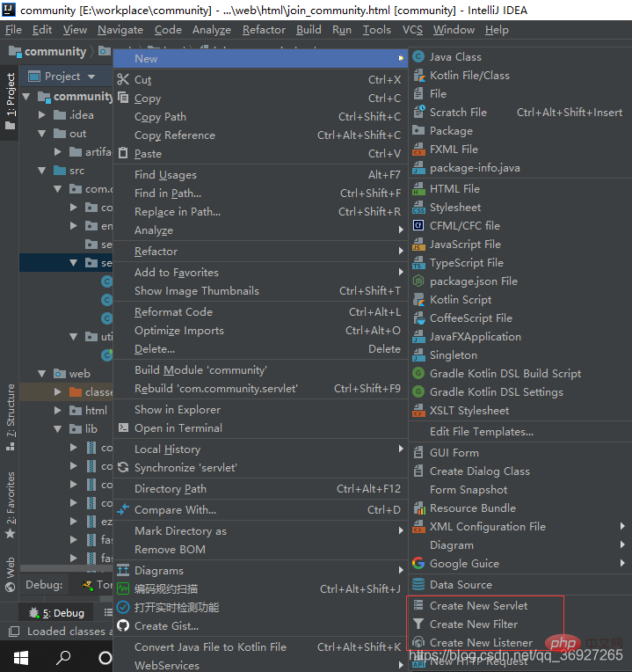
Task: Click the TypeScript File icon
Action: pos(418,263)
